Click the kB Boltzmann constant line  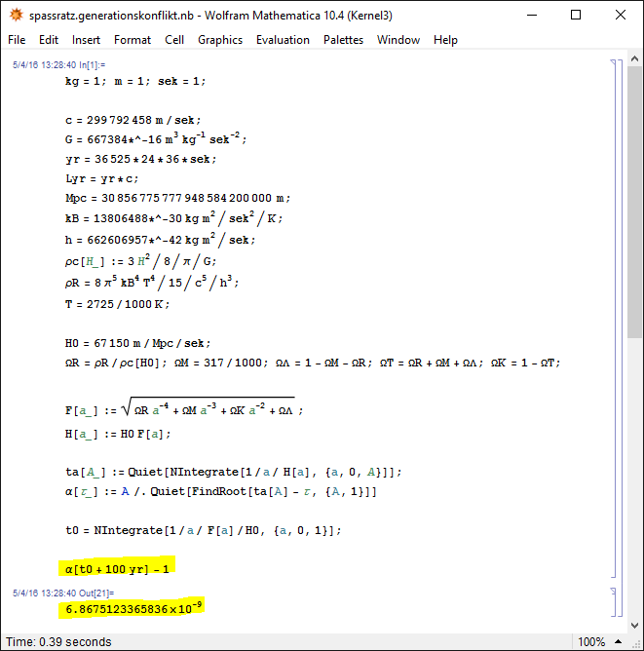pos(173,218)
